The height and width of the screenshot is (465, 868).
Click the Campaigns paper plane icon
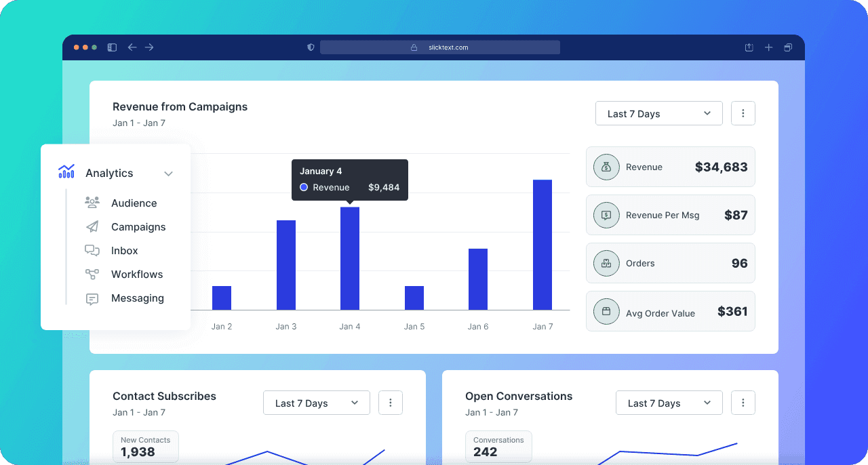point(92,226)
